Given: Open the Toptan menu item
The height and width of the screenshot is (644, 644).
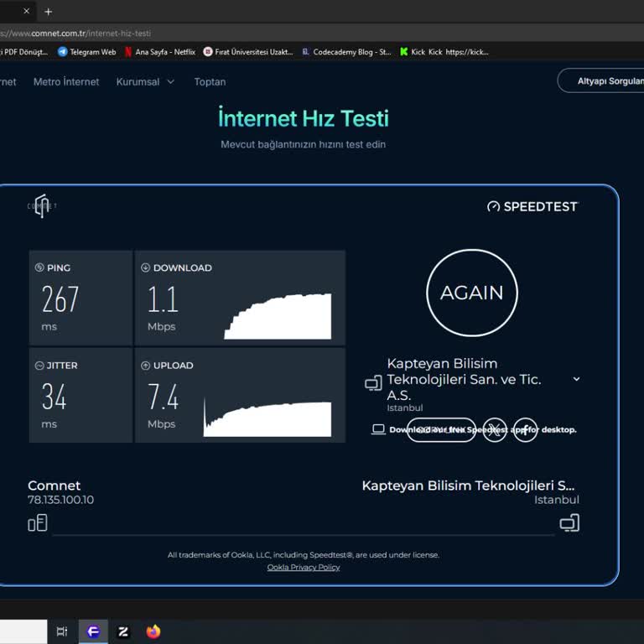Looking at the screenshot, I should coord(210,81).
